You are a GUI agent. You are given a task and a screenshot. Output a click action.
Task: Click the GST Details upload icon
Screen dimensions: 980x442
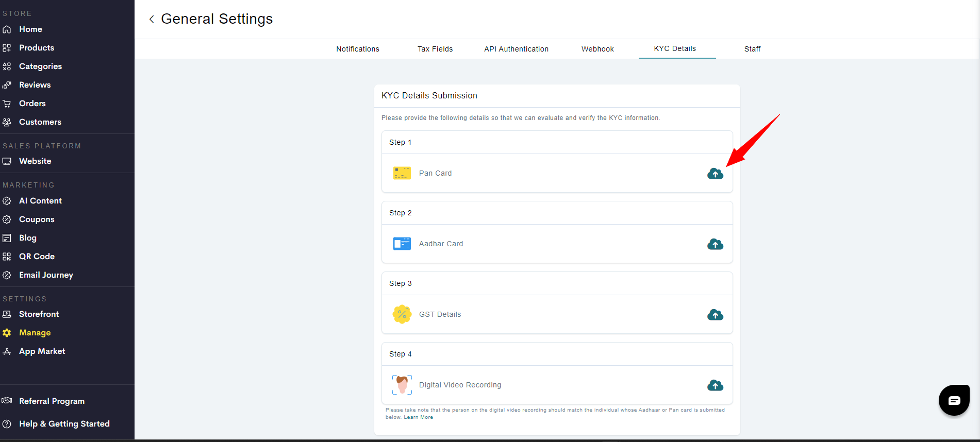[x=715, y=315]
